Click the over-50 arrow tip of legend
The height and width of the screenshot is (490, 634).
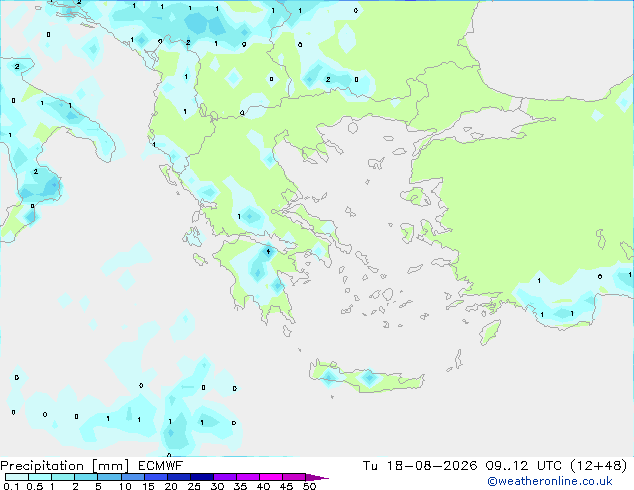click(x=317, y=477)
